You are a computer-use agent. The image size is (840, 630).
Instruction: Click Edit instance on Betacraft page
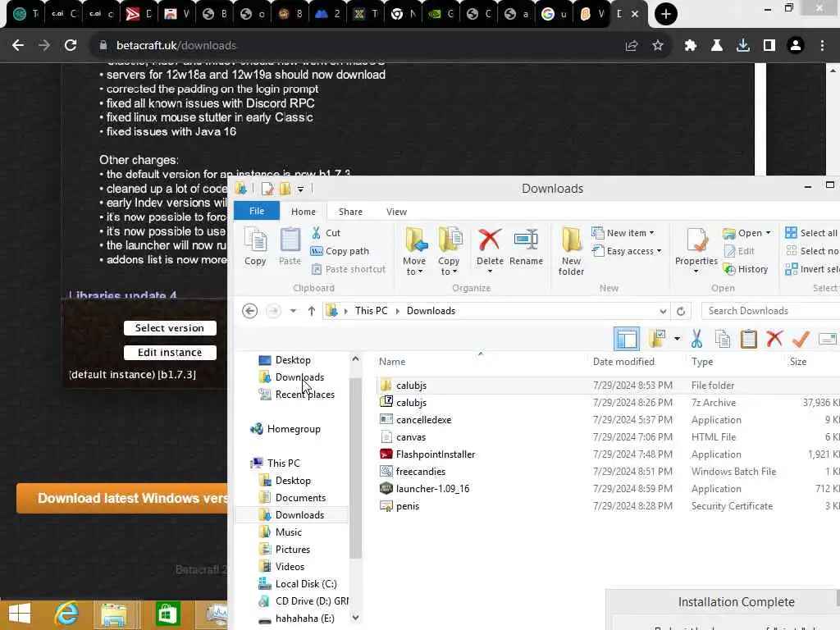tap(170, 353)
